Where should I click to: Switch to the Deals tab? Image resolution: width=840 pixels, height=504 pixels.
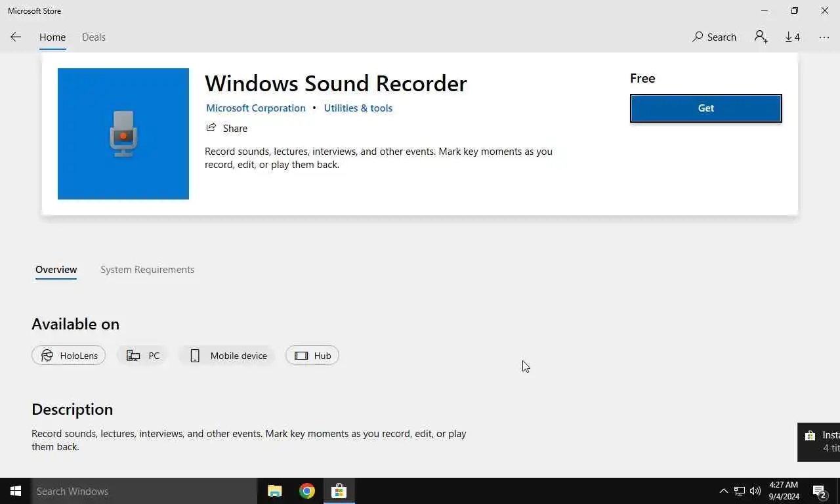click(94, 37)
